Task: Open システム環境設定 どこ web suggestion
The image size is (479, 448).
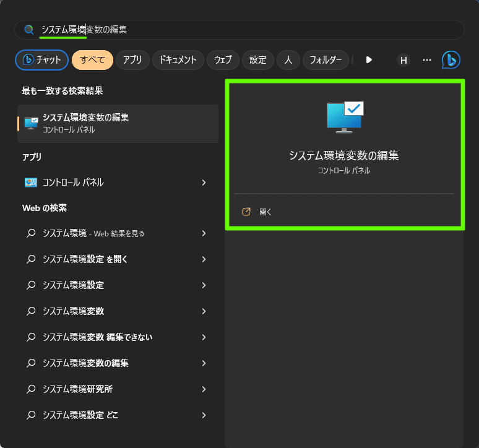Action: pos(118,415)
